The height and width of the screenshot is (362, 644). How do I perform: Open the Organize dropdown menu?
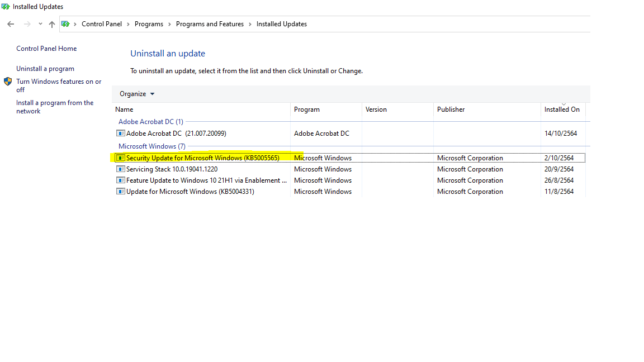pos(137,94)
